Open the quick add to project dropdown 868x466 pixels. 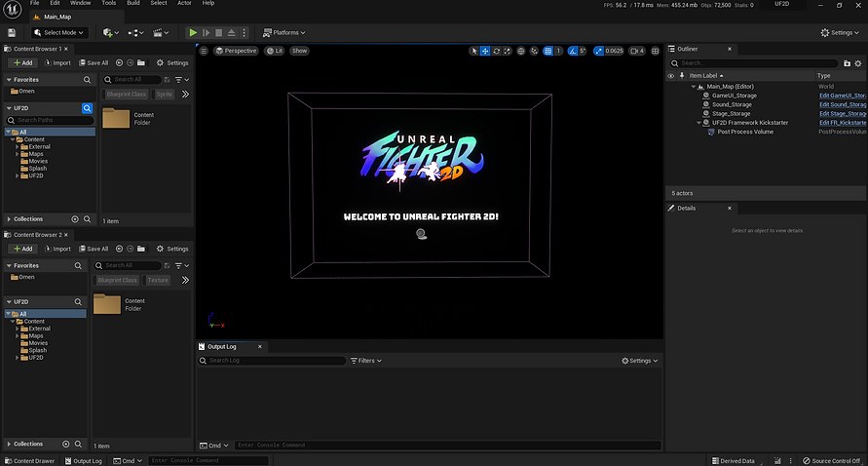pos(110,33)
